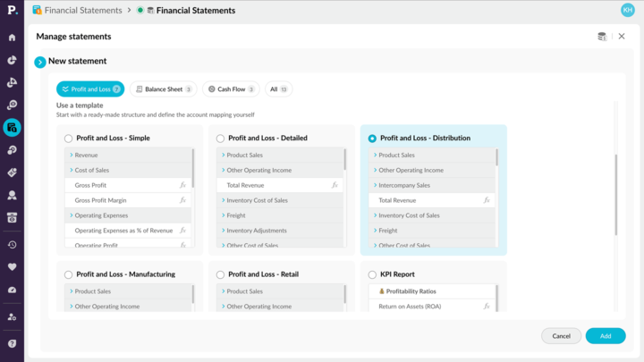Open the history clock sidebar icon
The height and width of the screenshot is (362, 644).
pyautogui.click(x=12, y=245)
